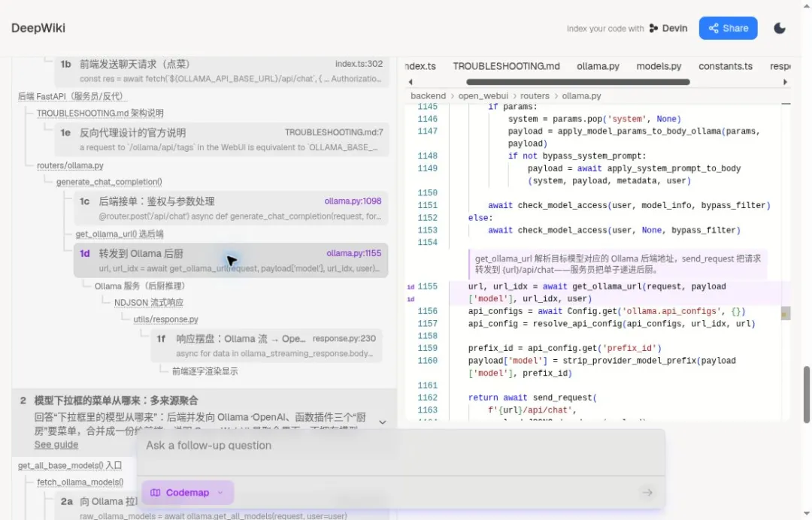Open the Devin link in the header
812x520 pixels.
[x=668, y=29]
